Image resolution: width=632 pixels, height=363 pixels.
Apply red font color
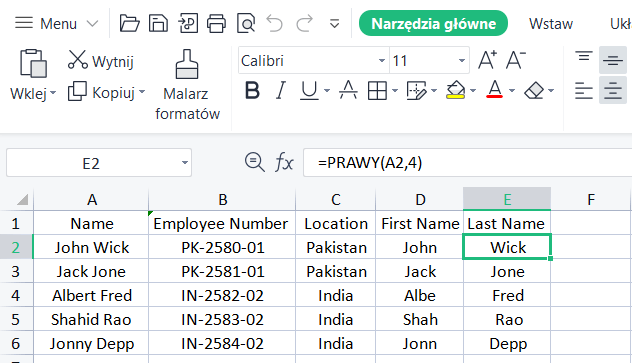click(495, 90)
